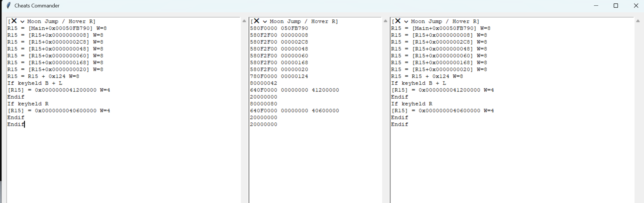Click the 'Moon Jump / Hover R]' title in middle pane
The image size is (644, 203).
[x=304, y=21]
